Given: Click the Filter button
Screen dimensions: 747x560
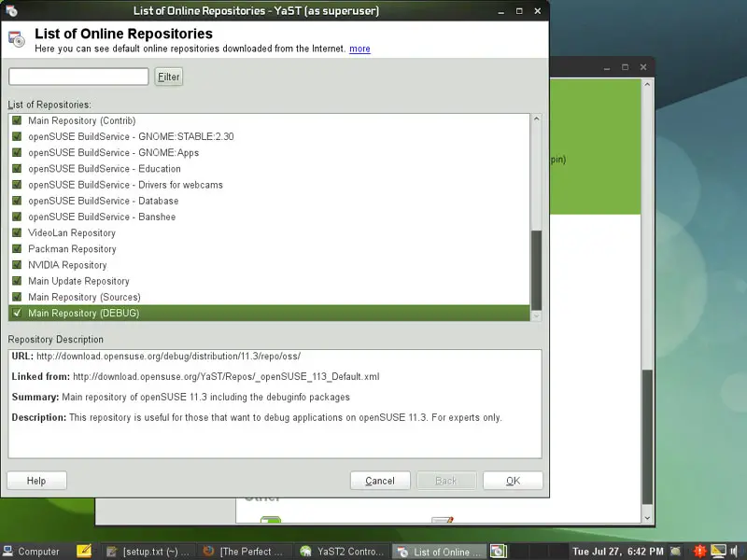Looking at the screenshot, I should (x=169, y=77).
